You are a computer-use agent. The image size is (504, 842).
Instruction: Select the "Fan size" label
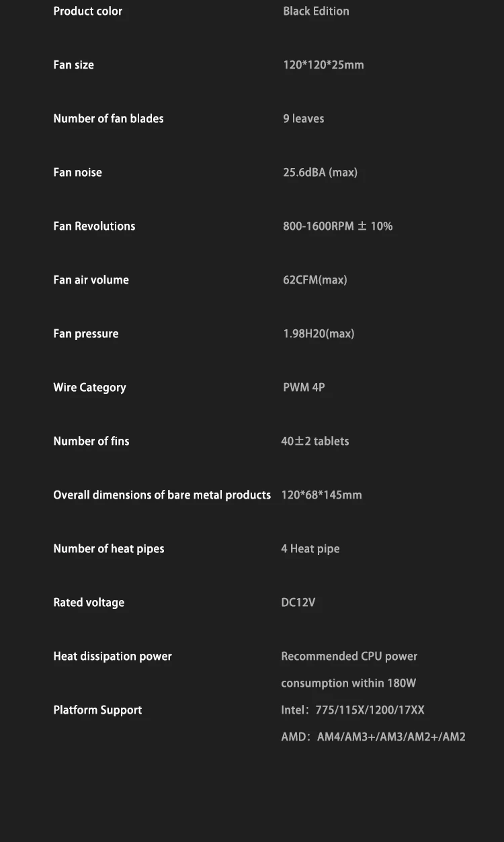(x=74, y=65)
